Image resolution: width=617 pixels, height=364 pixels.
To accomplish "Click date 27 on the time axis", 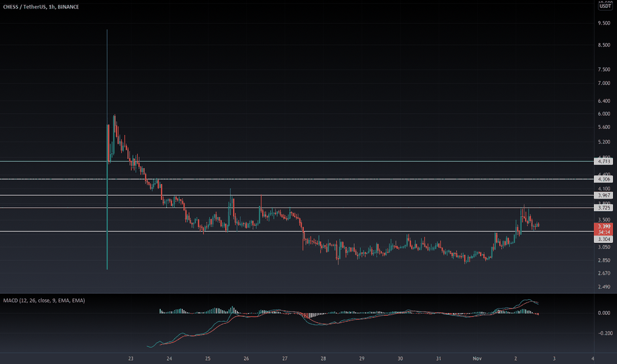I will tap(285, 359).
